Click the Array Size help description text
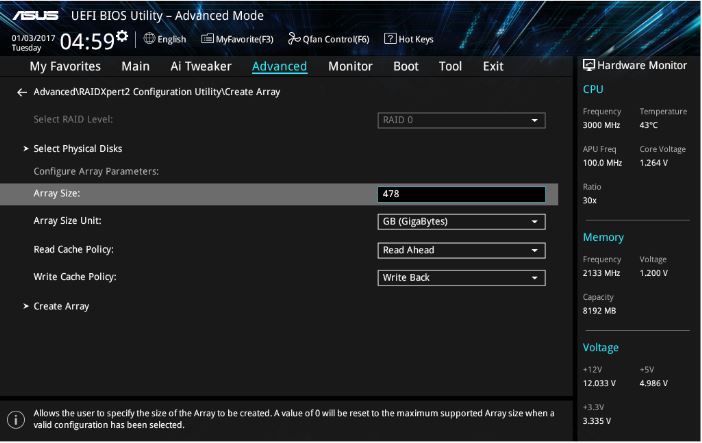Image resolution: width=702 pixels, height=443 pixels. point(294,419)
